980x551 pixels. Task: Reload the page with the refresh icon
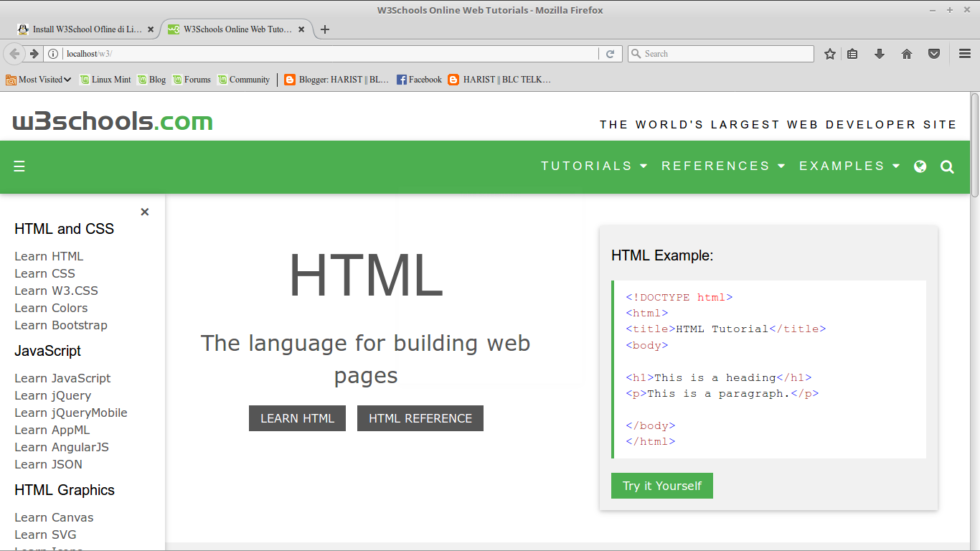611,54
